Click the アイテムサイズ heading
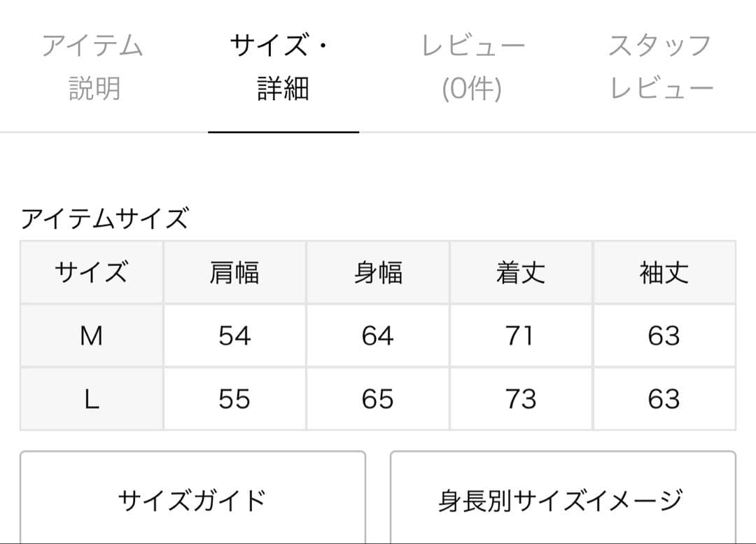Image resolution: width=756 pixels, height=544 pixels. (105, 219)
